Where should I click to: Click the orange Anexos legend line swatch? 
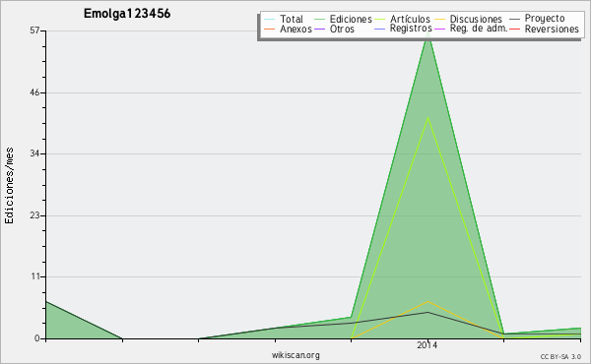pyautogui.click(x=270, y=29)
